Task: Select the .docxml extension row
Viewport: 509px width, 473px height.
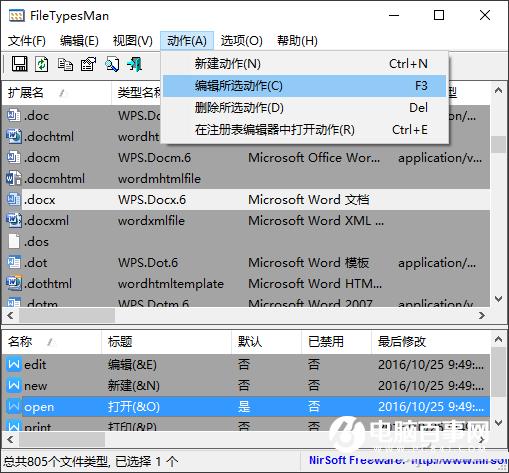Action: [x=246, y=220]
